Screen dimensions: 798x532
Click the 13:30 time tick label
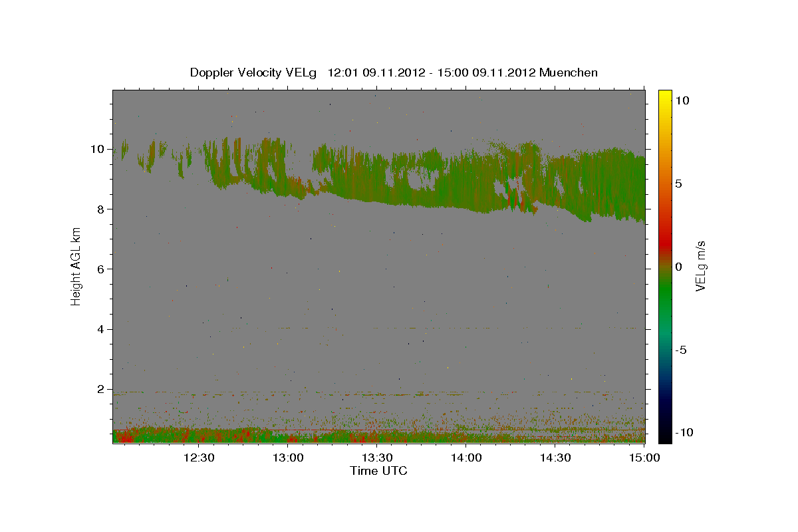[377, 458]
